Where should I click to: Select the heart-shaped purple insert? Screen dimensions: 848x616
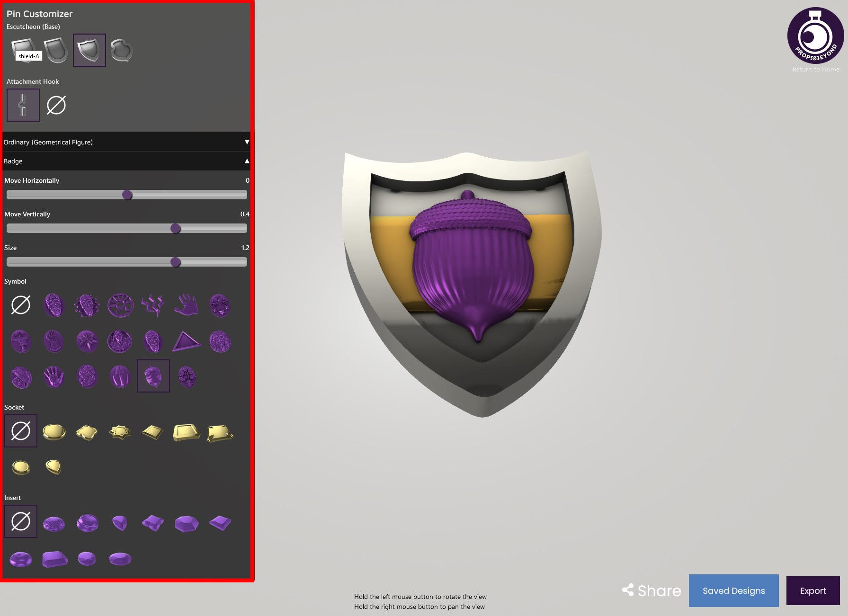[x=119, y=523]
